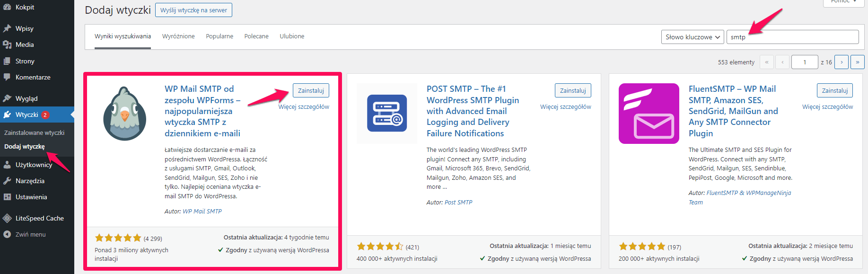The width and height of the screenshot is (868, 274).
Task: Click the Komentarze comment bubble icon
Action: point(7,77)
